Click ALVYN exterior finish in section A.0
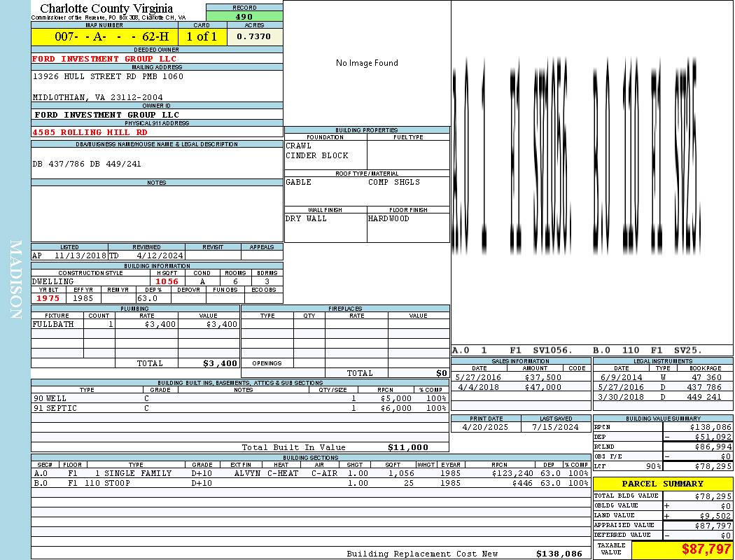Viewport: 735px width, 560px height. (247, 473)
